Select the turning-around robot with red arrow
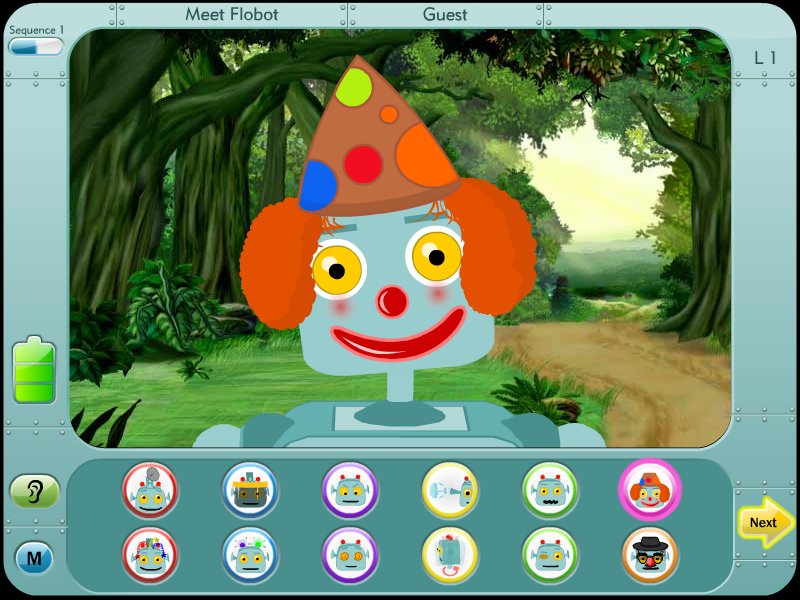Image resolution: width=800 pixels, height=600 pixels. point(450,554)
